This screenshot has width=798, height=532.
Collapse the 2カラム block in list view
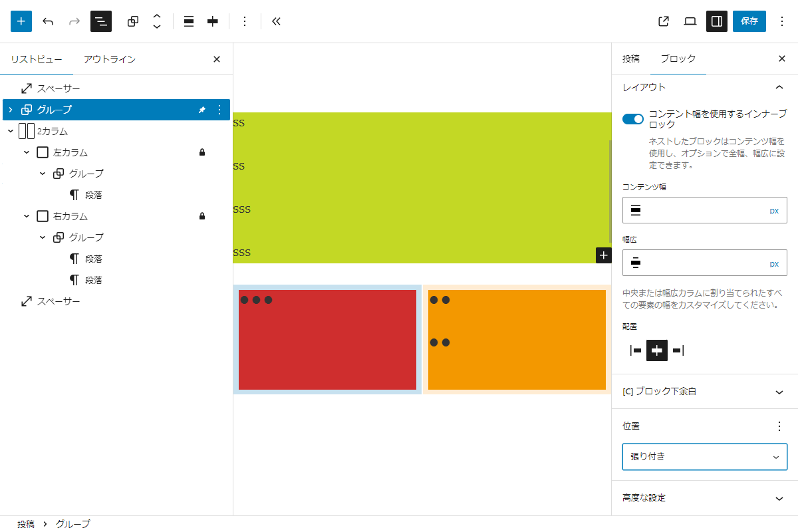click(x=11, y=131)
